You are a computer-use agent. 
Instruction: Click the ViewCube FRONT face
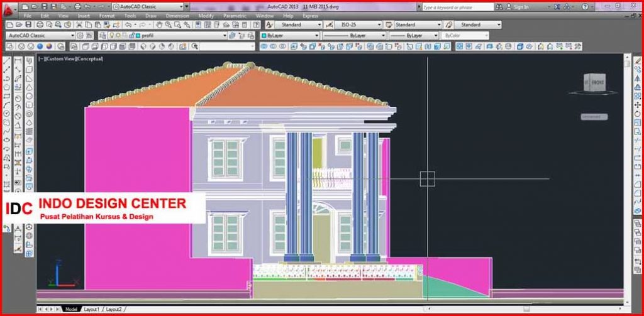coord(597,82)
